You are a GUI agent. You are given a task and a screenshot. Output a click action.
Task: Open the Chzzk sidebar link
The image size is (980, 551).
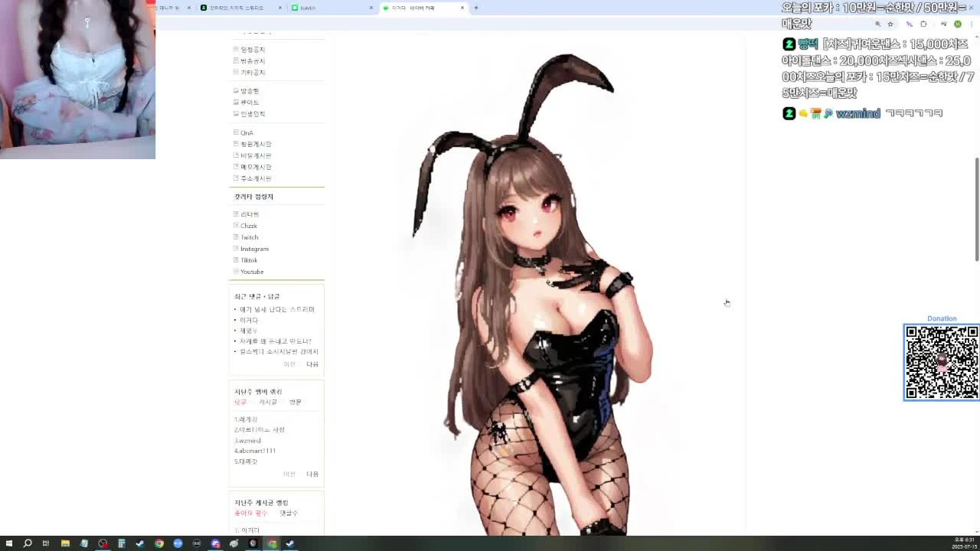[x=249, y=226]
